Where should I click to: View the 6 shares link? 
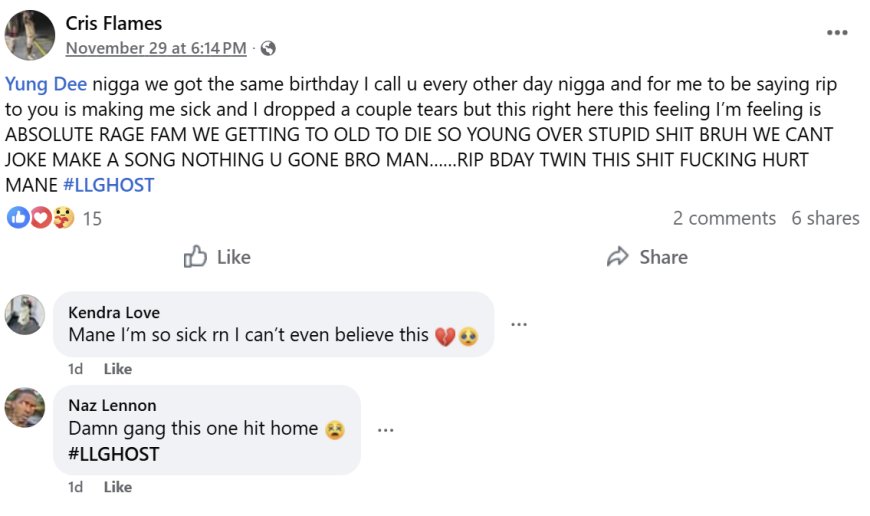pyautogui.click(x=825, y=218)
